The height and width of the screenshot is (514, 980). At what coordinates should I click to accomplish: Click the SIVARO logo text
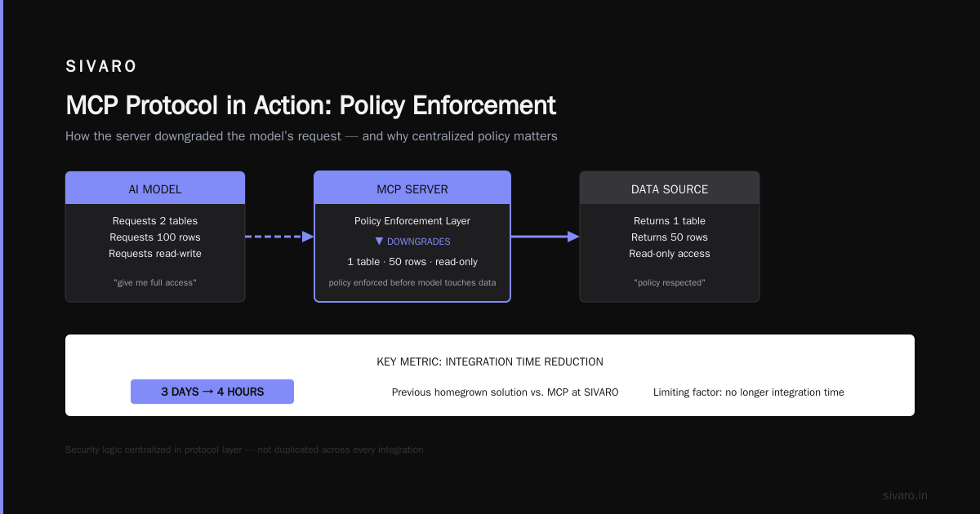point(101,67)
